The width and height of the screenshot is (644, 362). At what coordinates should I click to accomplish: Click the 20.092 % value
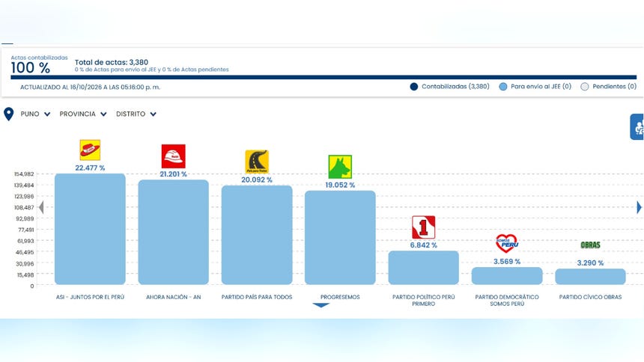tap(257, 180)
